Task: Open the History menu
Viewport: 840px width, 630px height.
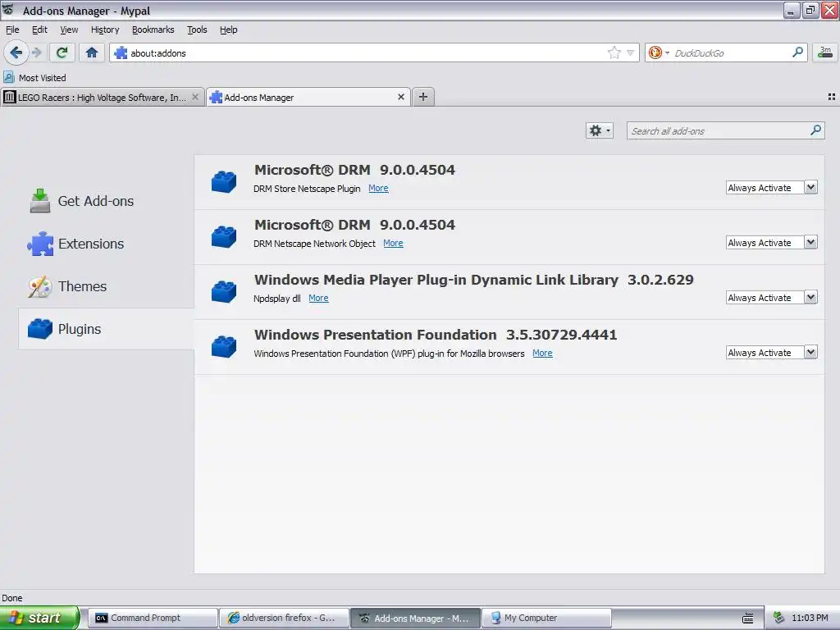Action: pyautogui.click(x=104, y=30)
